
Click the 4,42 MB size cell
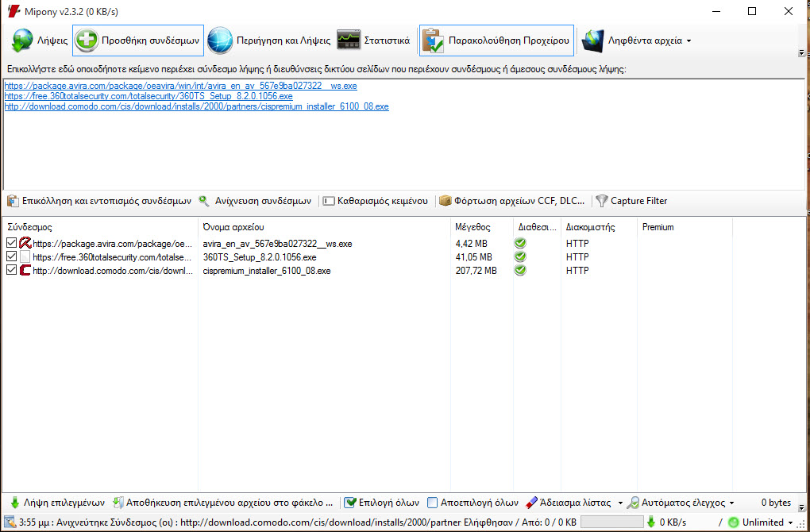[471, 243]
